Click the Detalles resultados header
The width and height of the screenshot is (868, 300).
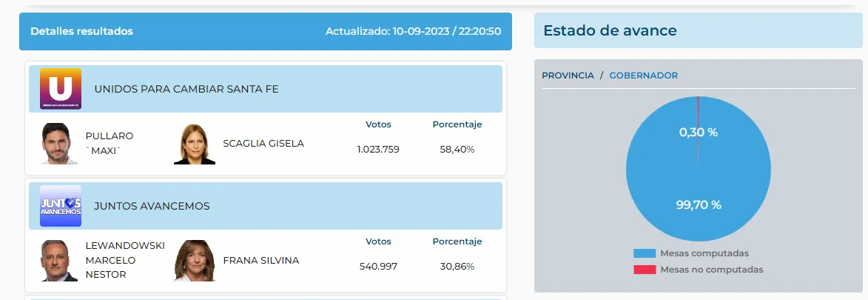[81, 32]
